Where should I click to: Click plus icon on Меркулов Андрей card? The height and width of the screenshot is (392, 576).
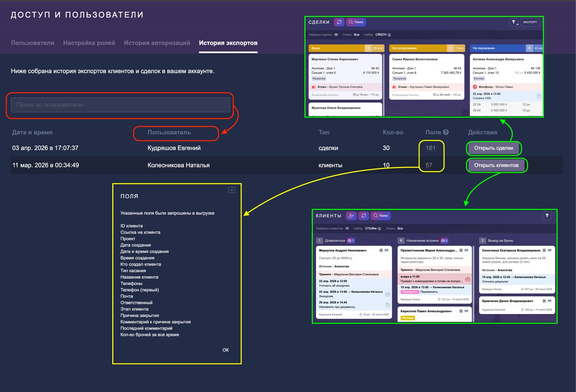tap(381, 250)
